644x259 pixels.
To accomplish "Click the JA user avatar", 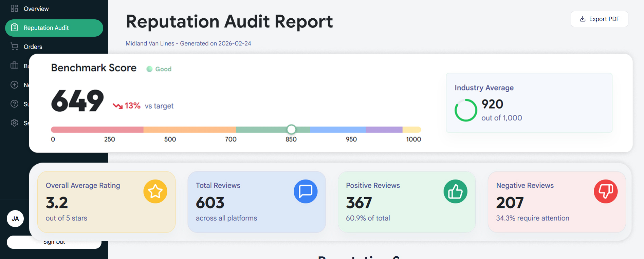I will click(15, 219).
